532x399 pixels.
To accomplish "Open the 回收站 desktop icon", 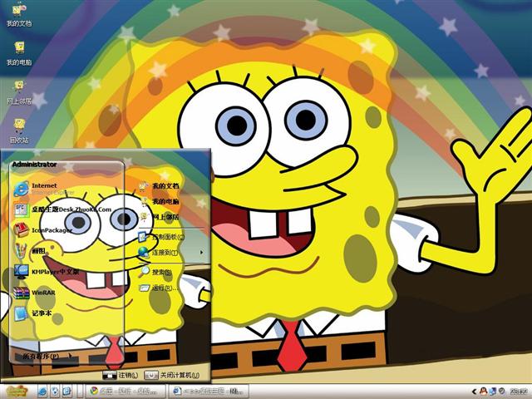I will pos(18,129).
